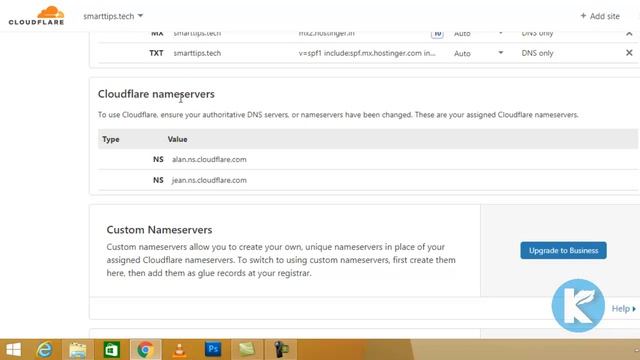Click the Value column header

[x=178, y=139]
